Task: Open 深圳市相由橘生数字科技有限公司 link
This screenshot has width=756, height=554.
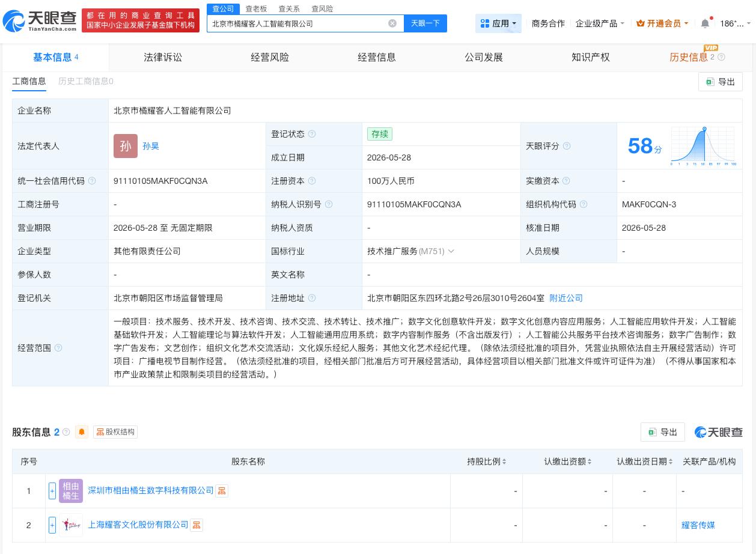Action: tap(151, 491)
